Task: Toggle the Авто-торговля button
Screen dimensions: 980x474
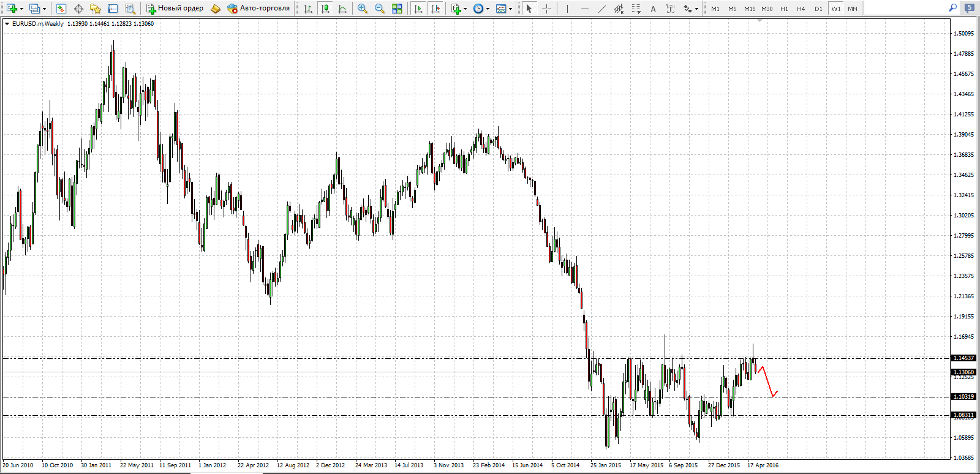Action: [258, 9]
